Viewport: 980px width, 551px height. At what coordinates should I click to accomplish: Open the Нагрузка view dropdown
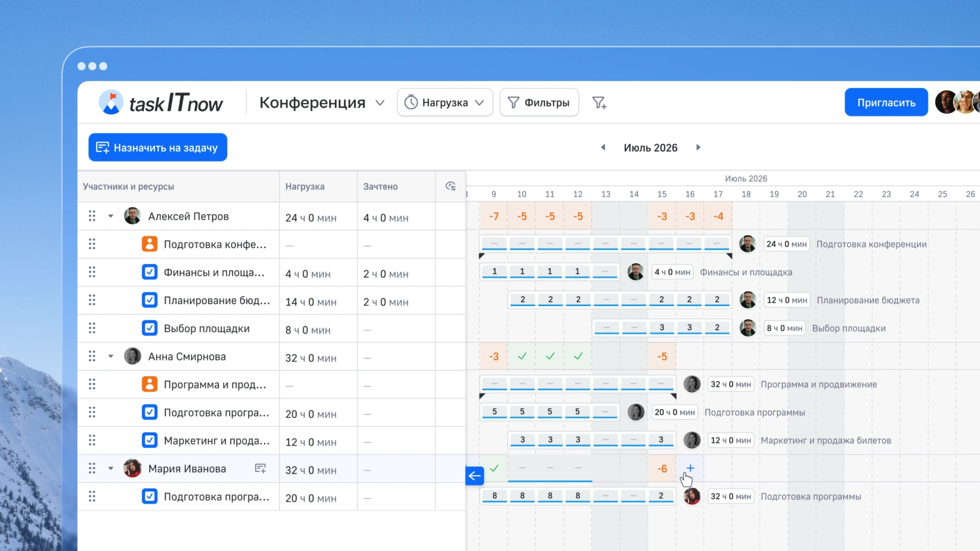click(x=445, y=102)
